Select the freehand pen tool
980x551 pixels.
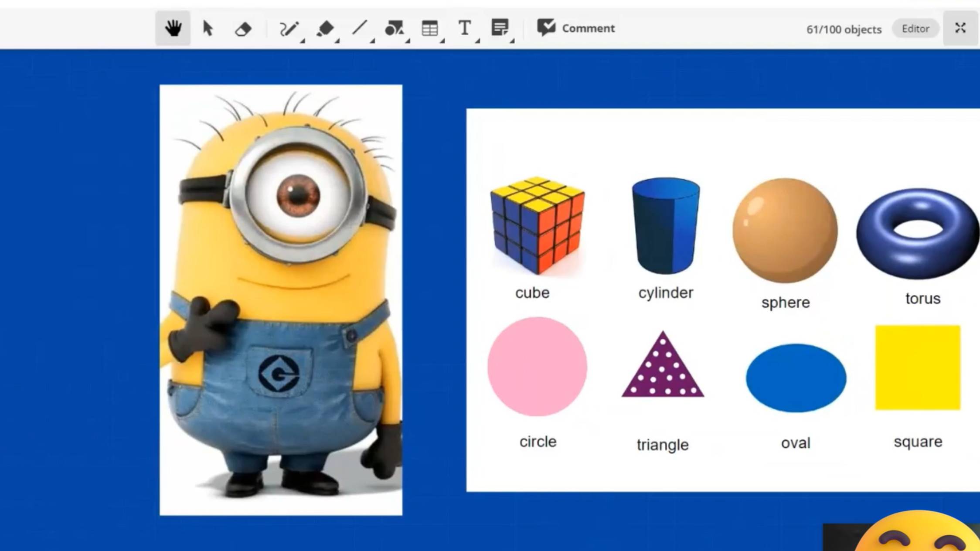(x=288, y=29)
